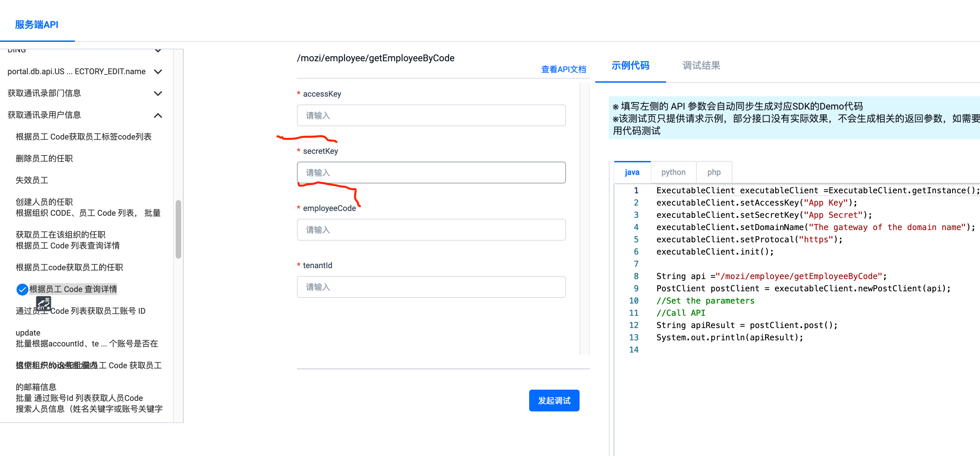Image resolution: width=980 pixels, height=456 pixels.
Task: Open 查看API文档 link
Action: click(x=563, y=69)
